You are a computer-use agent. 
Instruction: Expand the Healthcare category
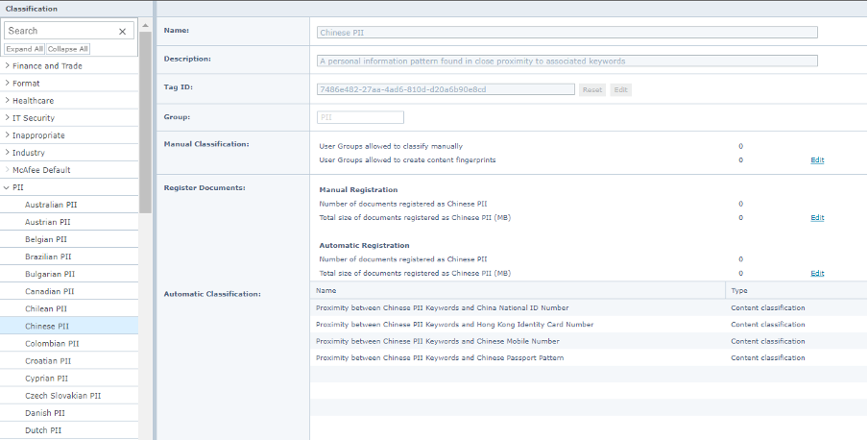(x=8, y=101)
